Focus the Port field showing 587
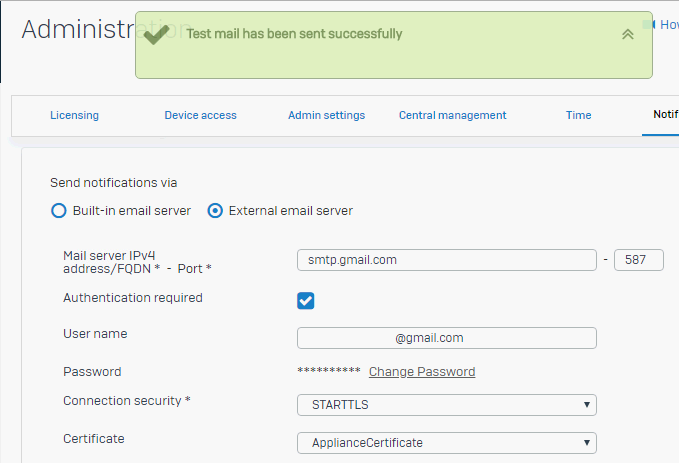 click(x=638, y=260)
